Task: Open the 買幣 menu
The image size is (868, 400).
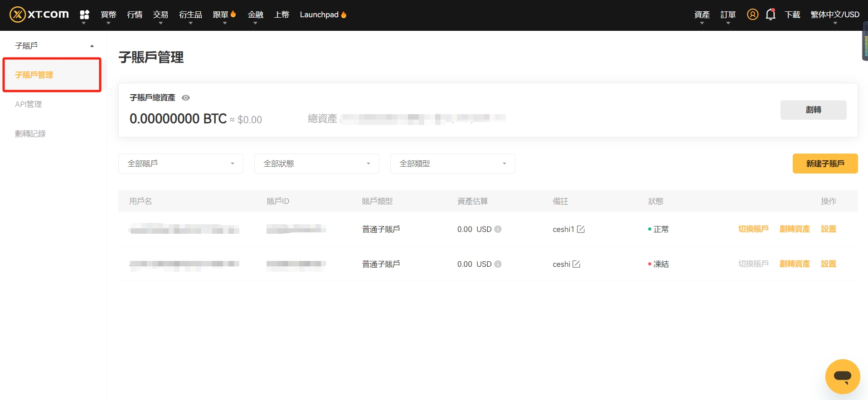Action: tap(108, 14)
